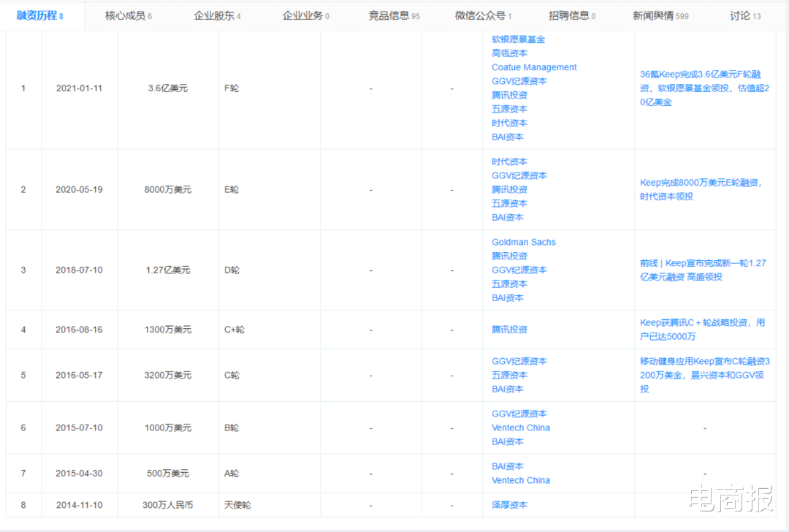
Task: Switch to 核心成员 tab
Action: pos(129,15)
